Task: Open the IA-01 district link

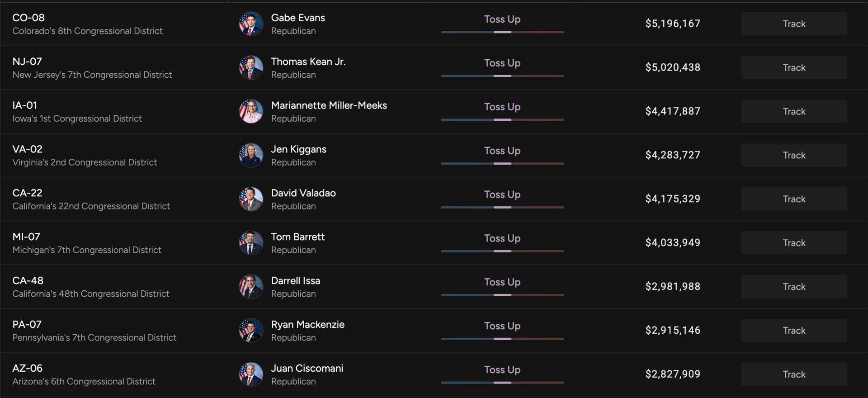Action: tap(25, 105)
